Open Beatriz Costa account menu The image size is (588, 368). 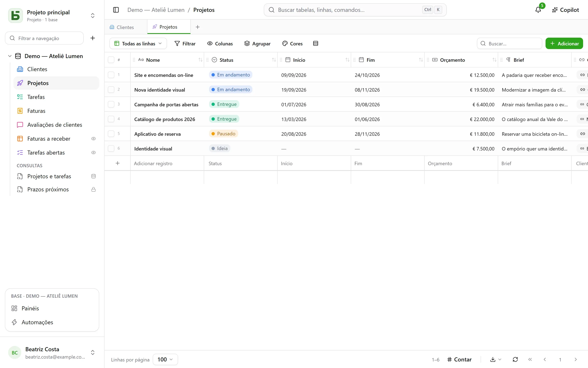pos(52,353)
